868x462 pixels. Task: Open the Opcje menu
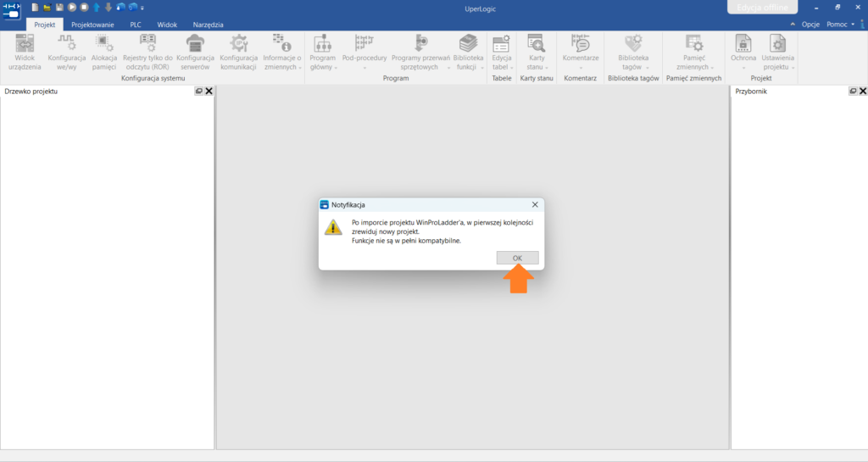tap(810, 25)
